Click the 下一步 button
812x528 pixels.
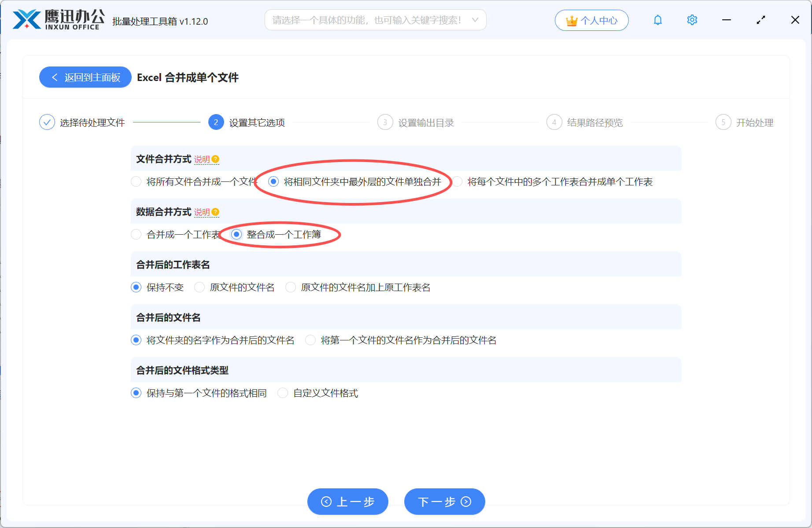tap(444, 502)
